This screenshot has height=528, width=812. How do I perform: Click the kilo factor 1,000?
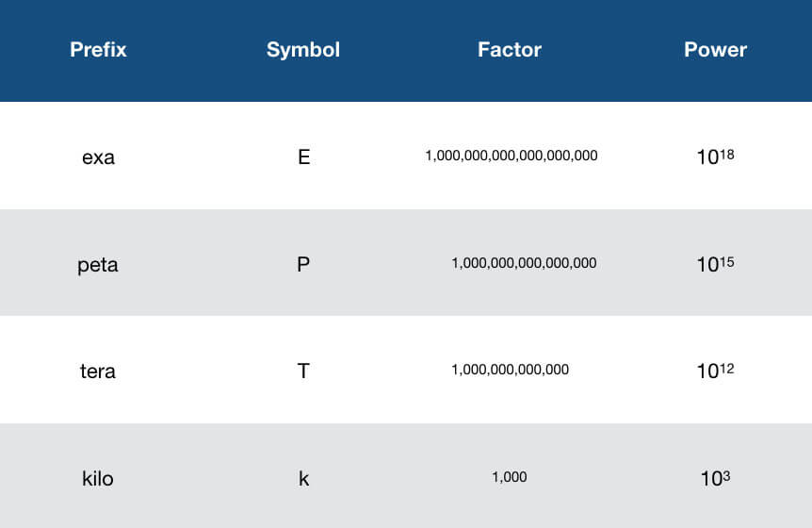coord(510,477)
